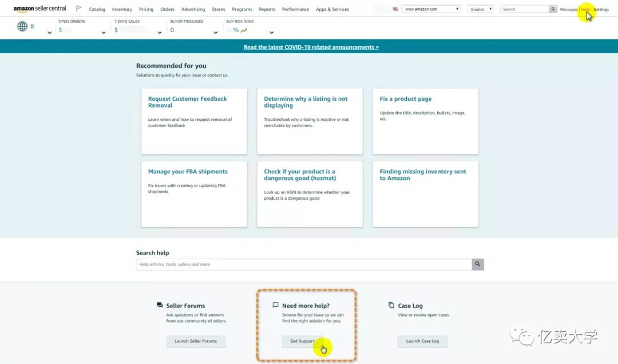Open the Stores menu
This screenshot has height=364, width=618.
point(219,9)
